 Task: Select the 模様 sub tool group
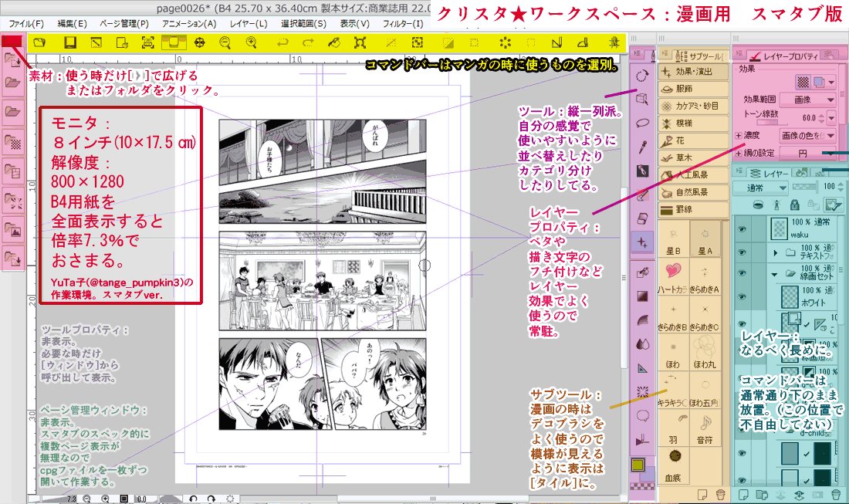click(694, 123)
